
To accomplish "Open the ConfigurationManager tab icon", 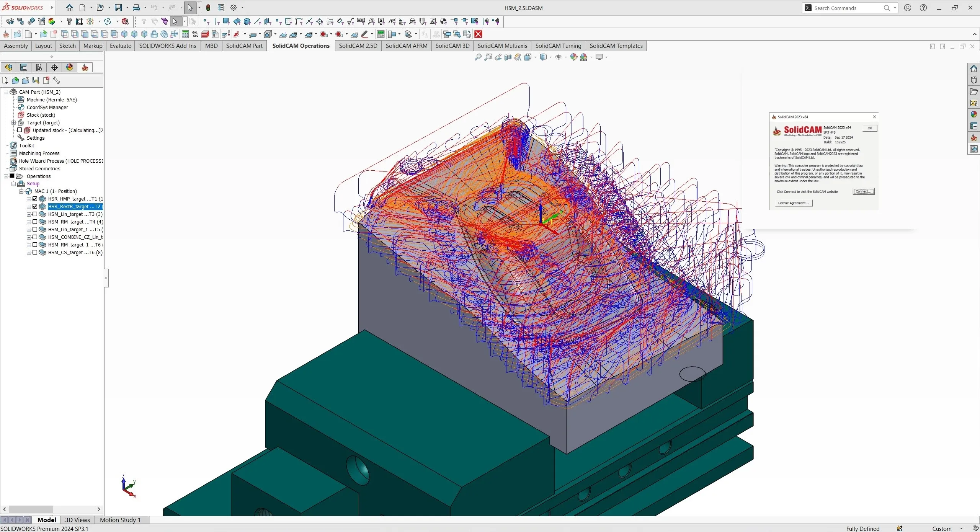I will click(39, 67).
